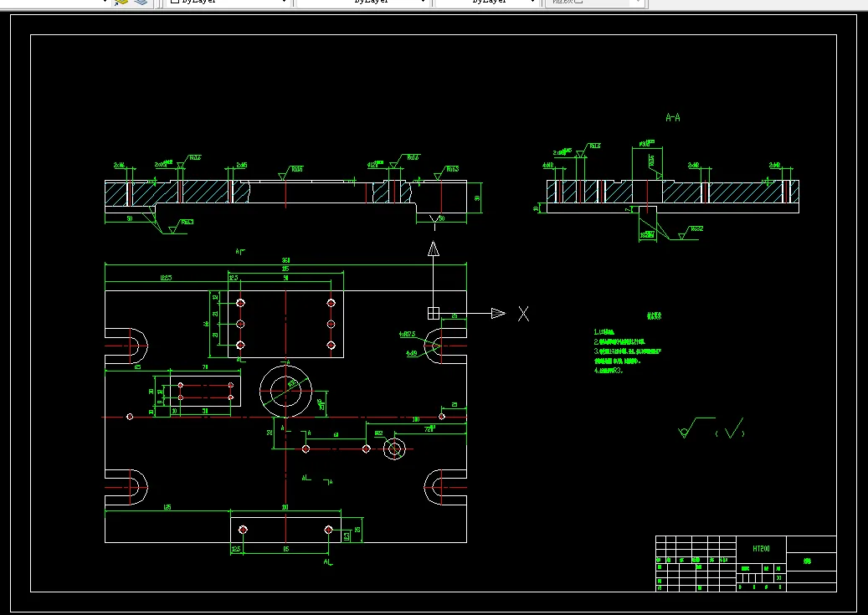868x615 pixels.
Task: Click the parenthesized roughness check symbol
Action: pyautogui.click(x=730, y=428)
